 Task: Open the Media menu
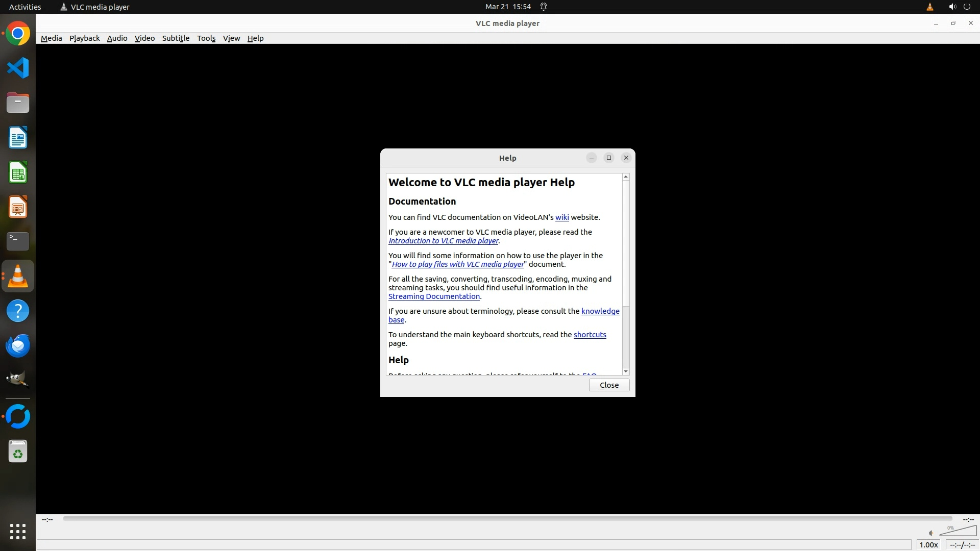51,38
